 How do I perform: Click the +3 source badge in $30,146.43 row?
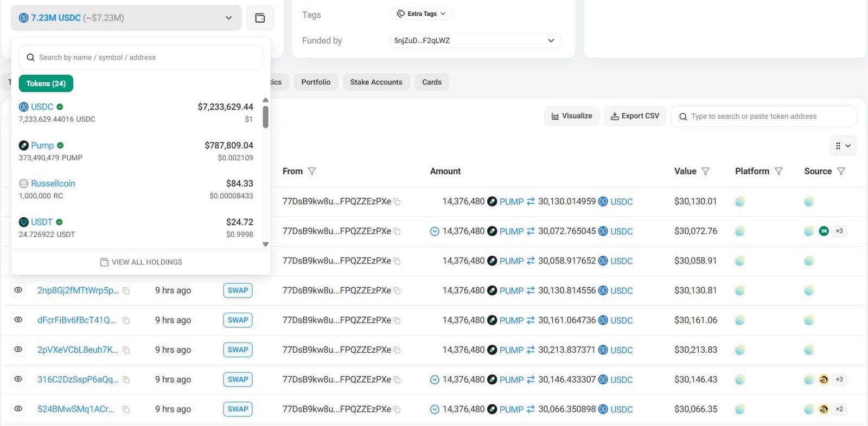pyautogui.click(x=839, y=379)
